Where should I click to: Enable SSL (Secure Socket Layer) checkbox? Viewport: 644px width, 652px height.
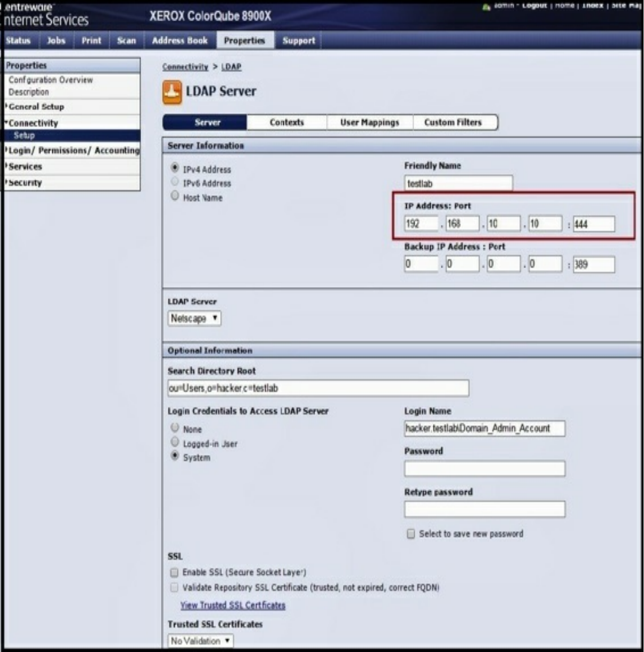[x=174, y=572]
